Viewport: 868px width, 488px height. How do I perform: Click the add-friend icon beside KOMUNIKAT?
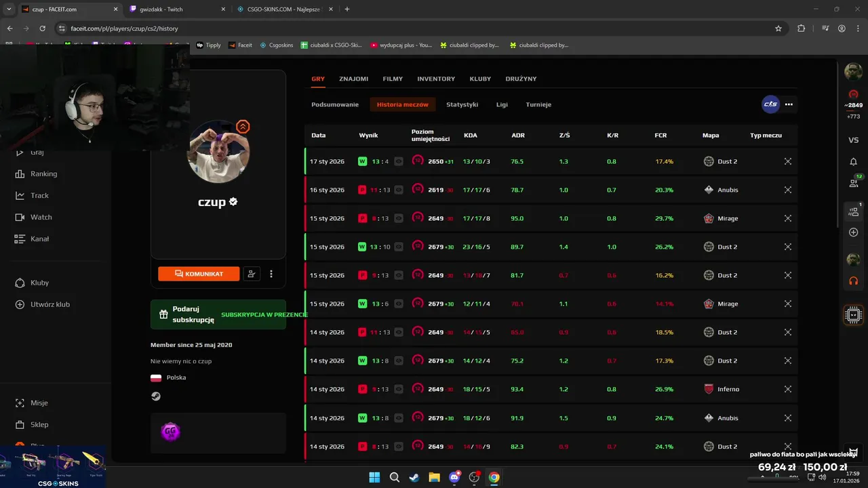[x=252, y=274]
